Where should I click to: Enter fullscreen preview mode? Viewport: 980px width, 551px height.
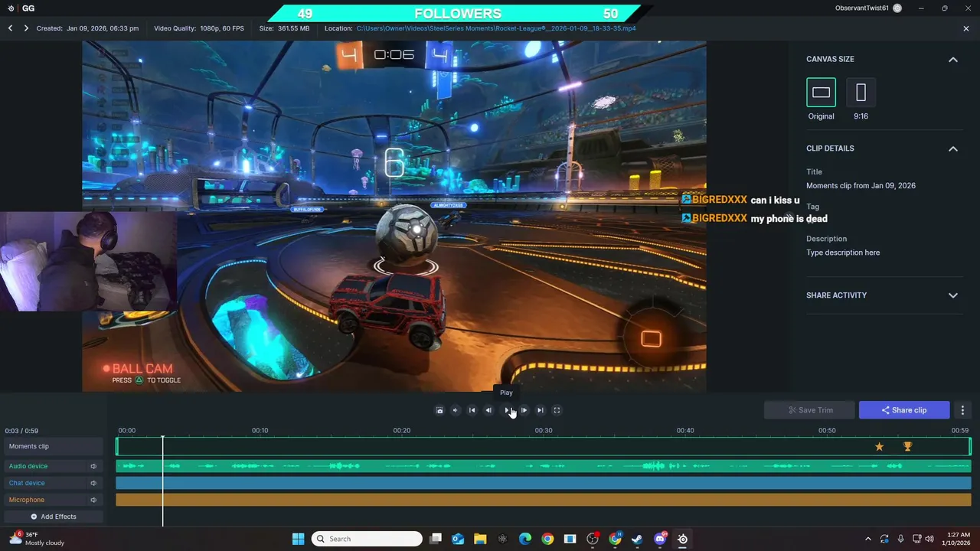pyautogui.click(x=557, y=410)
